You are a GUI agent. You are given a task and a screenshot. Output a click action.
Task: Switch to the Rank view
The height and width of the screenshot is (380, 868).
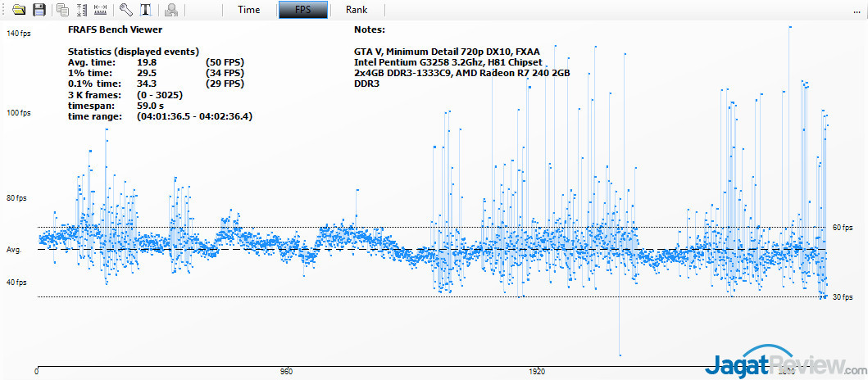(357, 10)
